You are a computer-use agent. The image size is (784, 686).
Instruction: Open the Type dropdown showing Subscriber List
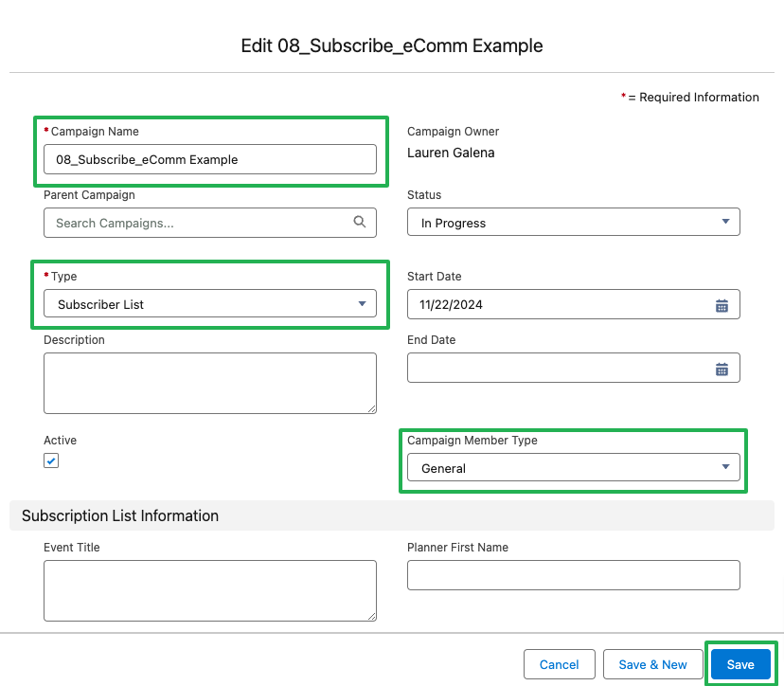pyautogui.click(x=210, y=304)
